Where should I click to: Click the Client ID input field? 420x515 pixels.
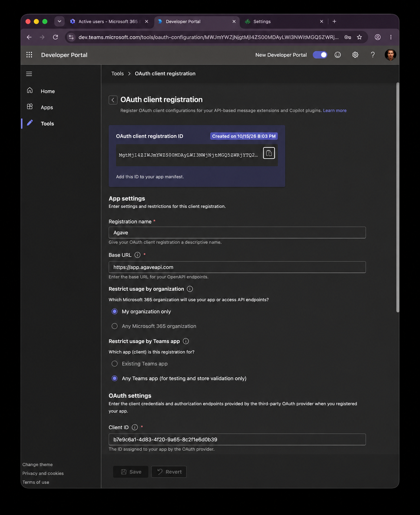click(x=237, y=440)
